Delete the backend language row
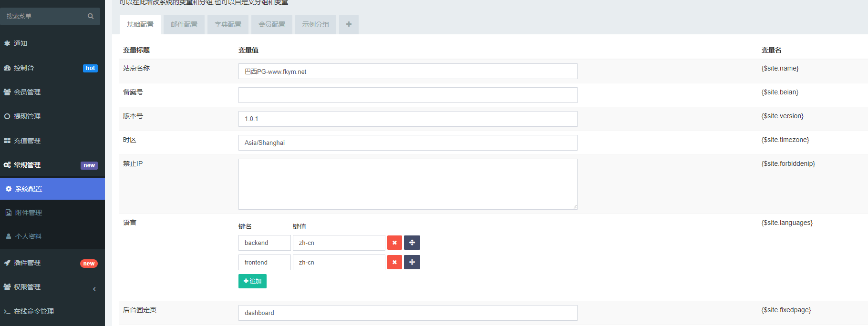Image resolution: width=868 pixels, height=326 pixels. (394, 243)
